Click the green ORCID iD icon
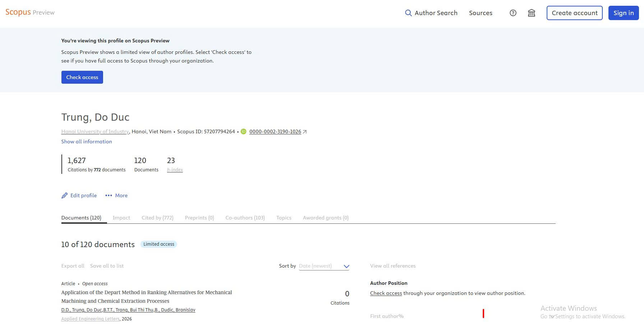The height and width of the screenshot is (324, 644). 244,131
